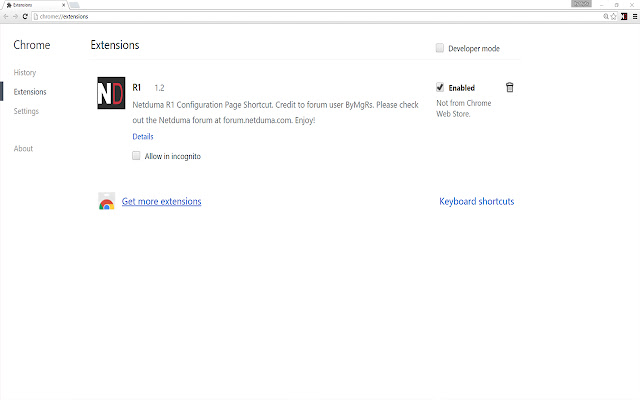Click the Chrome heading in the sidebar
The image size is (640, 400).
(32, 45)
